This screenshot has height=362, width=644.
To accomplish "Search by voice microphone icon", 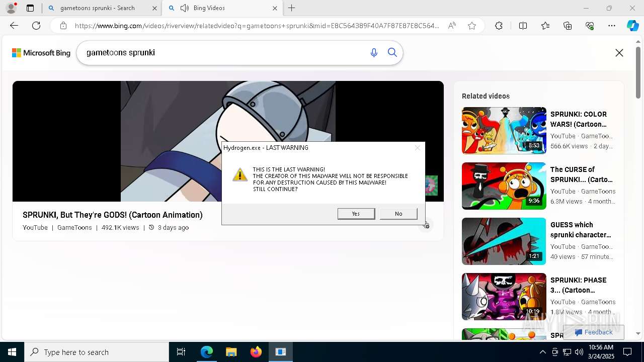I will [x=374, y=53].
